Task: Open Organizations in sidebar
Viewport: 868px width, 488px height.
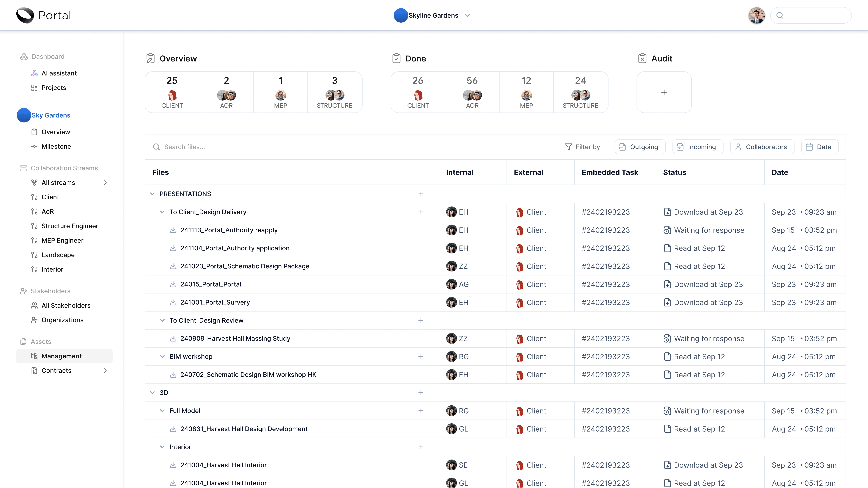Action: pyautogui.click(x=62, y=320)
